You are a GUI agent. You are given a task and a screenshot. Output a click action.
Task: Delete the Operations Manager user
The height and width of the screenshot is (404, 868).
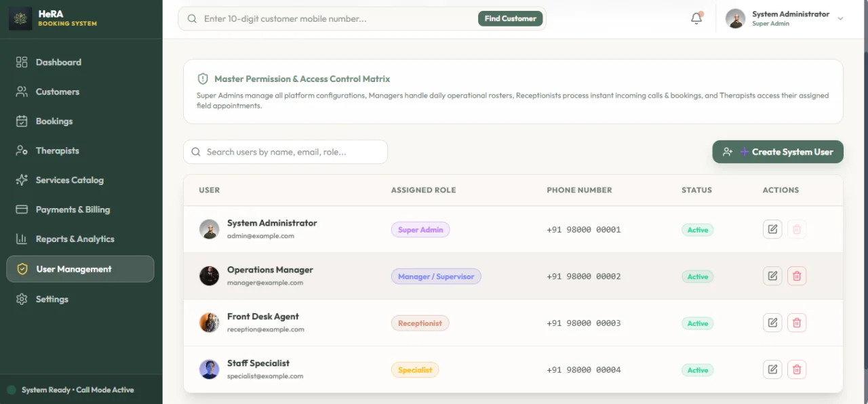point(797,276)
